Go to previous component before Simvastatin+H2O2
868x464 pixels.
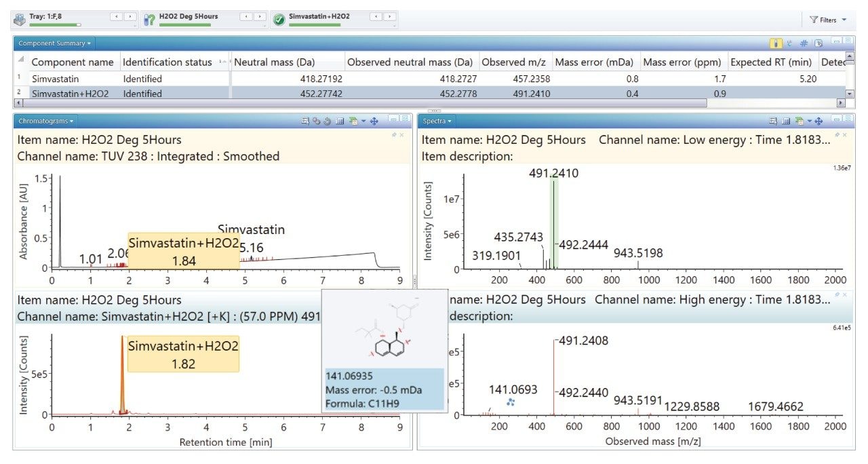coord(376,16)
